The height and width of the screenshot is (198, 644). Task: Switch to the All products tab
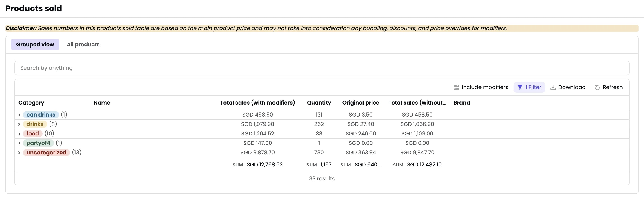[x=83, y=44]
